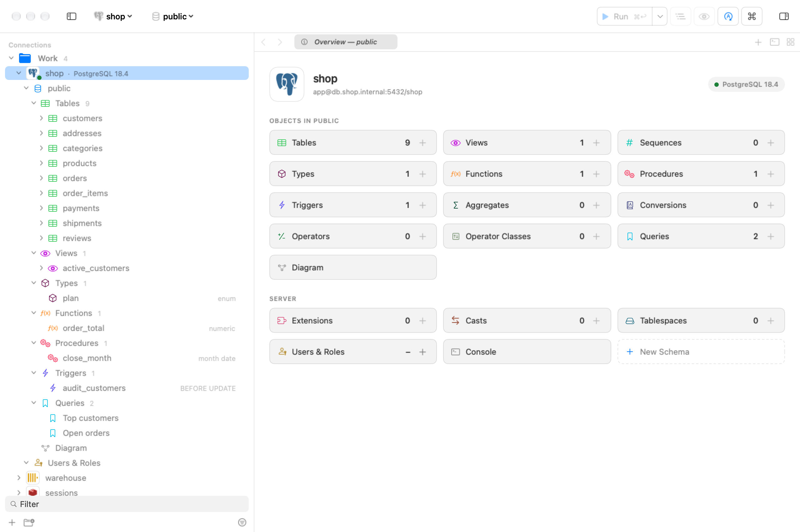Toggle the left sidebar panel icon
This screenshot has height=532, width=800.
(71, 16)
